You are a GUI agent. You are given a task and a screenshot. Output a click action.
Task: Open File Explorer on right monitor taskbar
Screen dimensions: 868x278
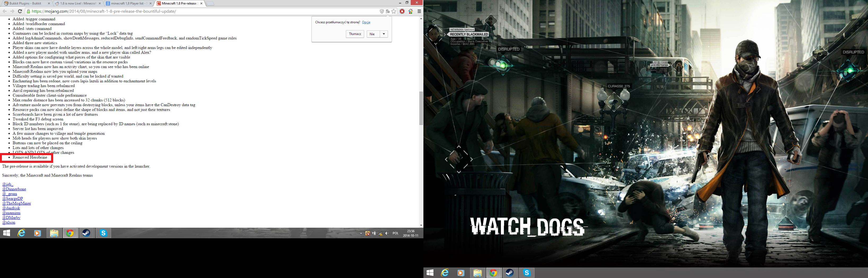click(x=477, y=273)
